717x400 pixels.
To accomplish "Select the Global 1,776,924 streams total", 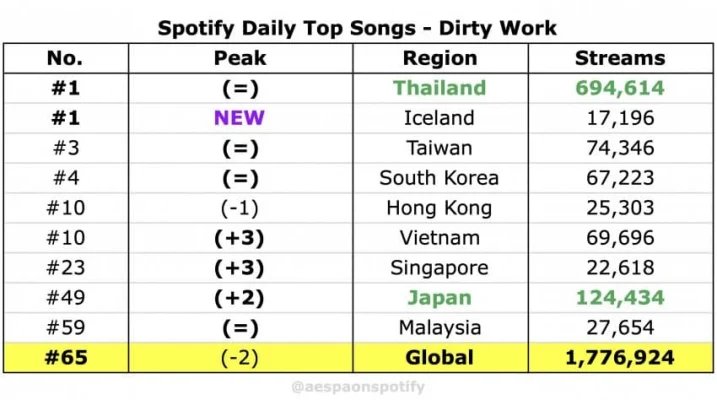I will (620, 357).
